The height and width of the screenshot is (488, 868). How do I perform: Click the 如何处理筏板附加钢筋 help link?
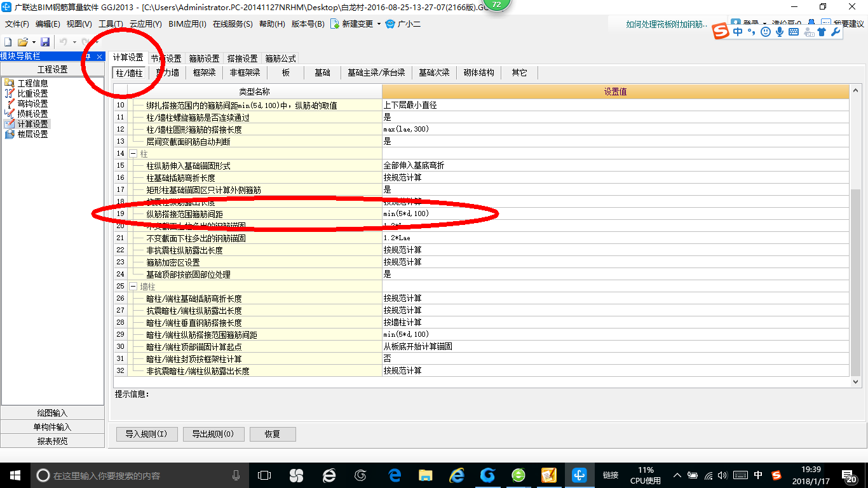(667, 24)
